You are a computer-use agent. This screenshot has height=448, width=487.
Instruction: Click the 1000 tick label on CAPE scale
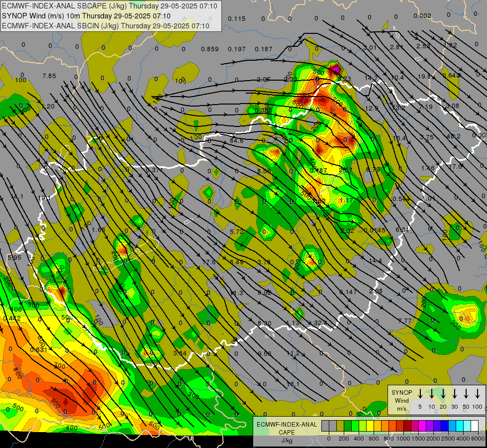click(403, 439)
